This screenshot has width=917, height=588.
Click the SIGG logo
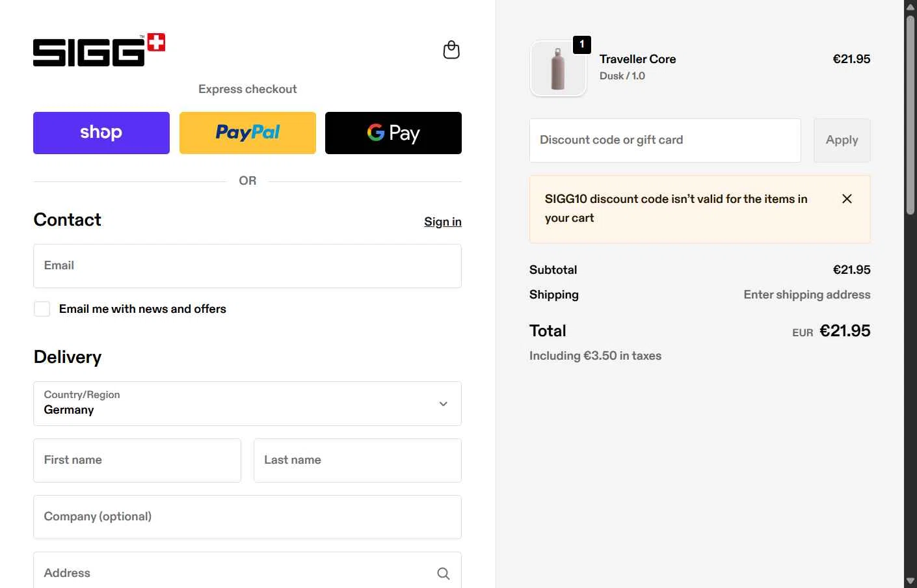tap(99, 50)
